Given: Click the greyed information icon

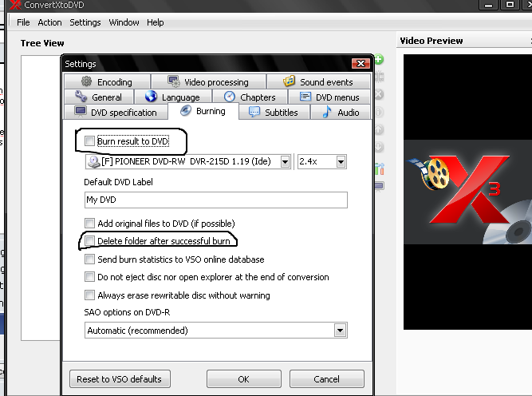Looking at the screenshot, I should coord(379,112).
